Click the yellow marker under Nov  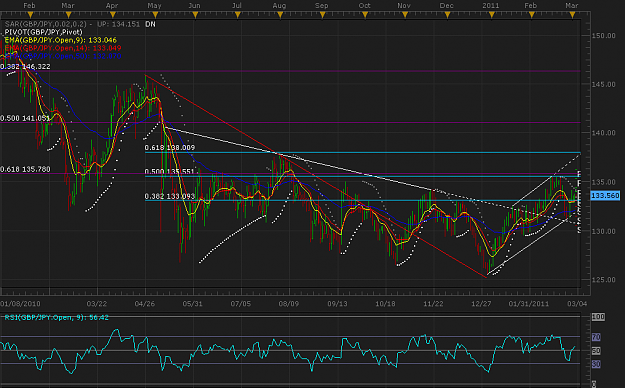[x=405, y=15]
